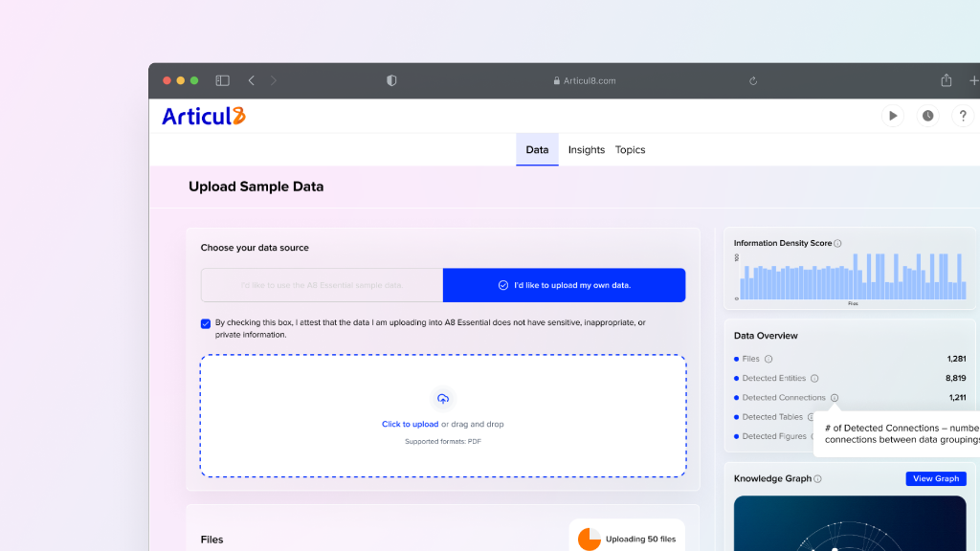Viewport: 980px width, 551px height.
Task: Click "Supported formats: PDF" text
Action: pyautogui.click(x=443, y=442)
